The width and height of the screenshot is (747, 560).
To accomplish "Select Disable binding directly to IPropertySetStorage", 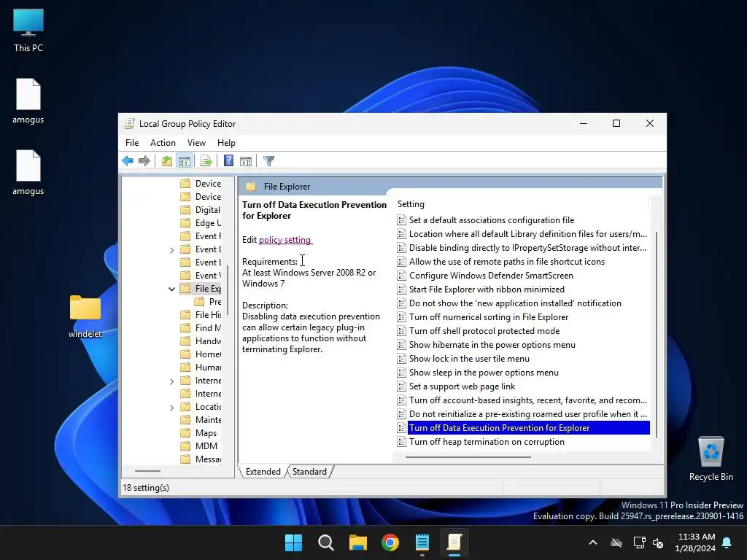I will [528, 248].
